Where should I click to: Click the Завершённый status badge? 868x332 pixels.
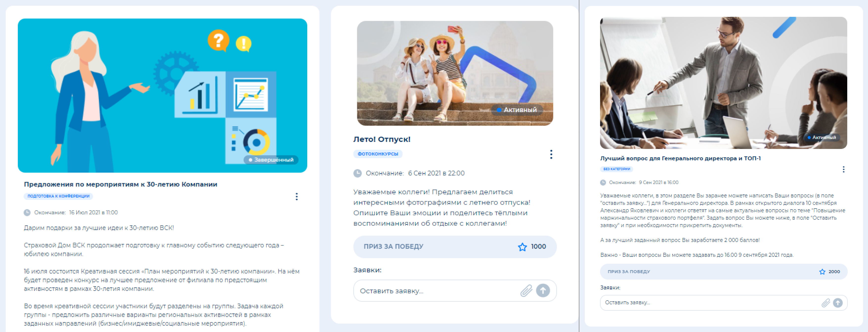(x=271, y=160)
